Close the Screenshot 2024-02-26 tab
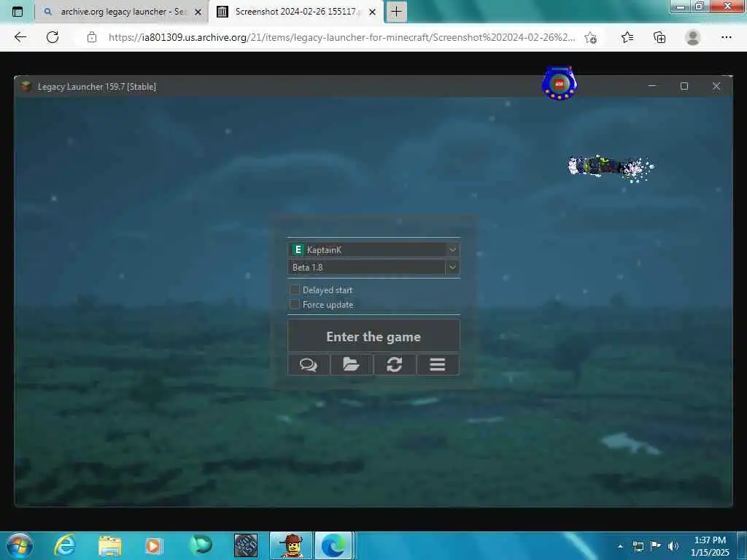The width and height of the screenshot is (747, 560). pyautogui.click(x=373, y=12)
